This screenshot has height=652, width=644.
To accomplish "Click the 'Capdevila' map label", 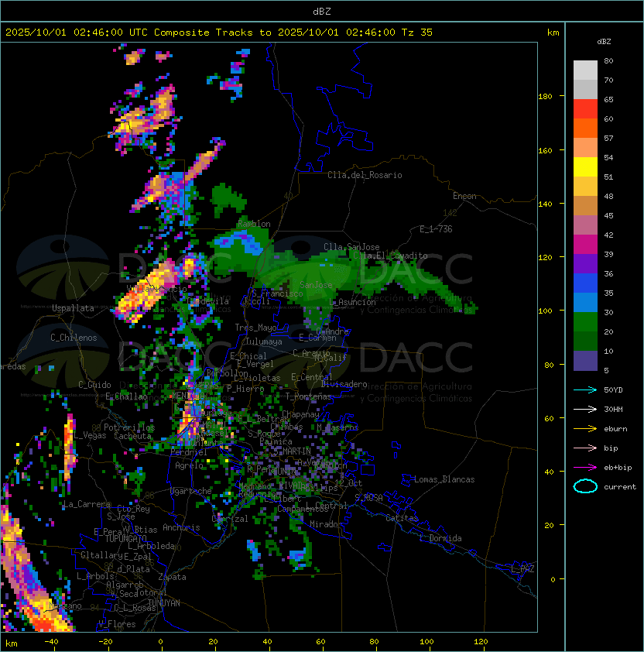I will coord(207,301).
